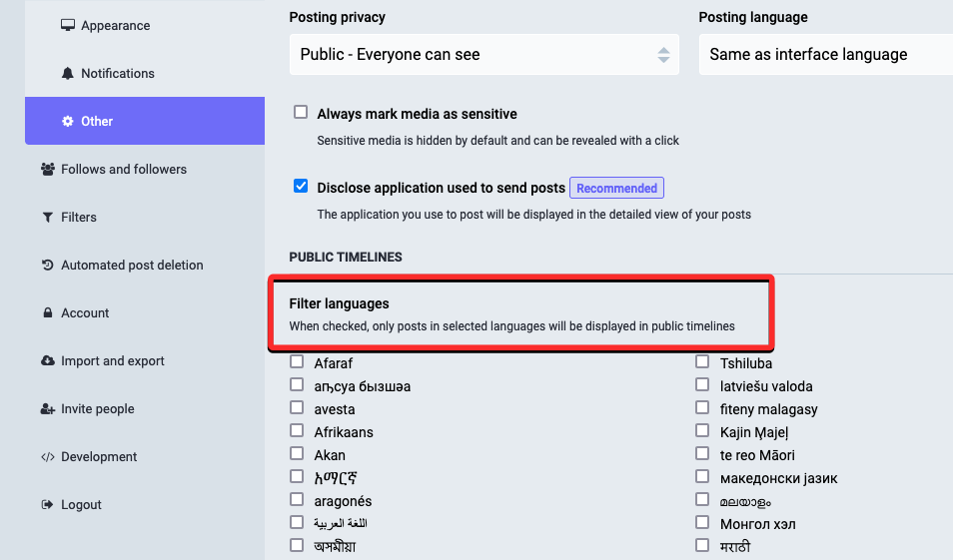Viewport: 953px width, 560px height.
Task: Select the Akan language checkbox
Action: pyautogui.click(x=297, y=454)
